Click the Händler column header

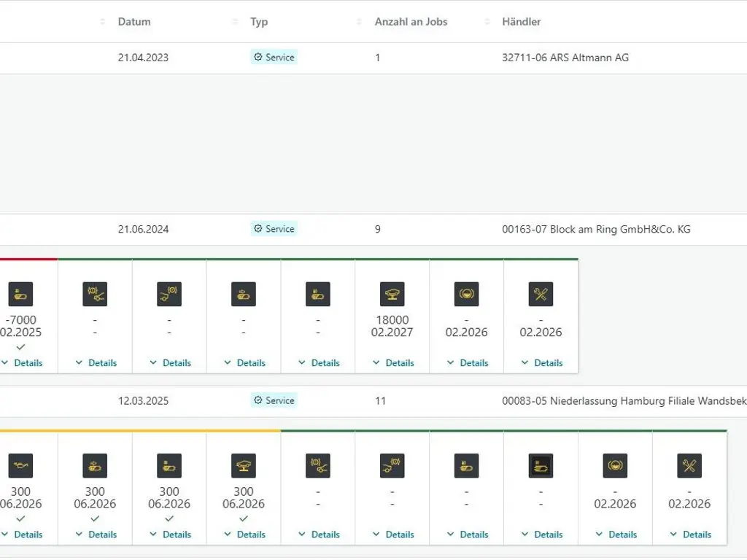522,22
